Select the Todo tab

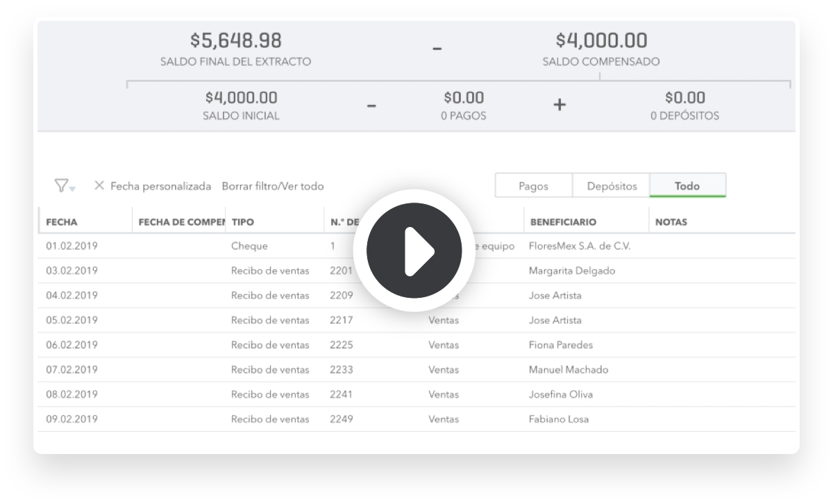[x=687, y=186]
